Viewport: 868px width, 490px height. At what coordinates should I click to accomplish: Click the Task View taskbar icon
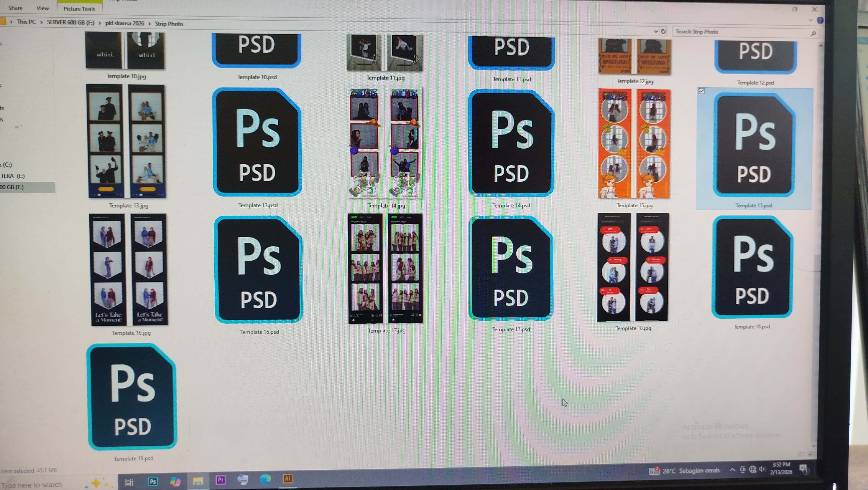click(x=129, y=482)
